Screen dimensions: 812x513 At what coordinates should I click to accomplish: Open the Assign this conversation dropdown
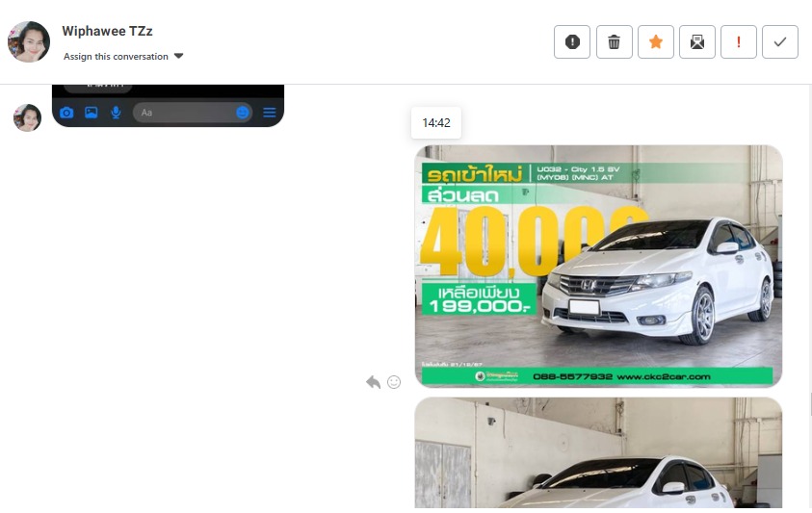click(123, 56)
